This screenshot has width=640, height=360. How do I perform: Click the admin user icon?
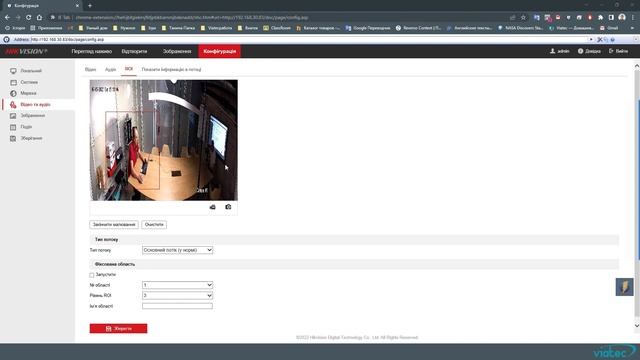553,51
